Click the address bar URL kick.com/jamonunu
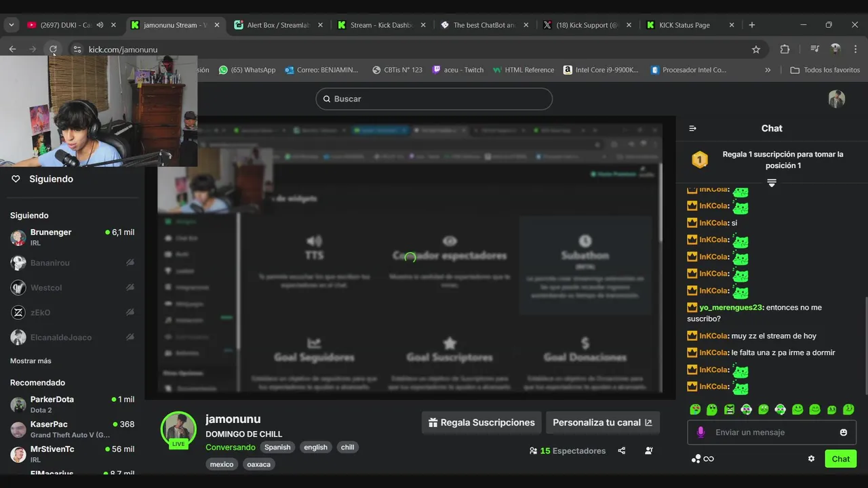The width and height of the screenshot is (868, 488). click(x=123, y=49)
